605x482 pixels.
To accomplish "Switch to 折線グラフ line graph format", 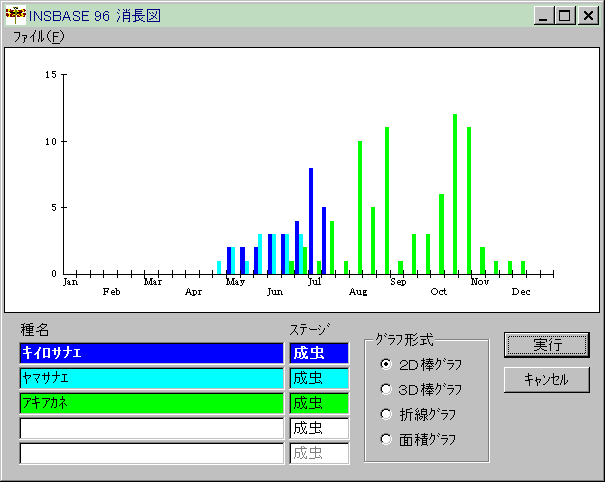I will click(387, 413).
